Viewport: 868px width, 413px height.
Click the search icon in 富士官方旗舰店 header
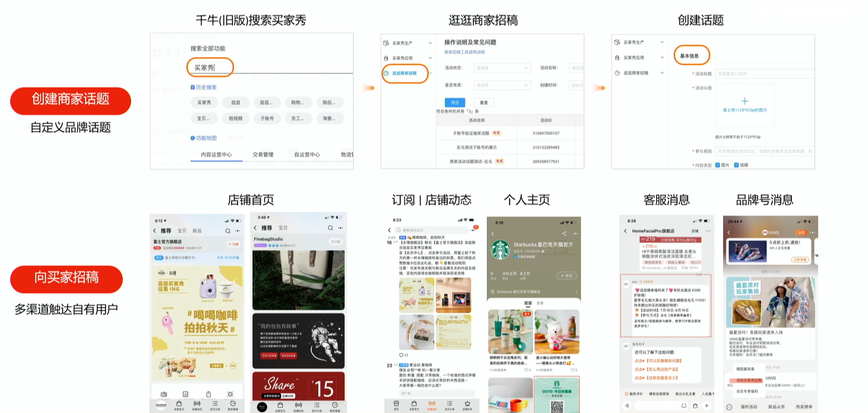(x=227, y=231)
